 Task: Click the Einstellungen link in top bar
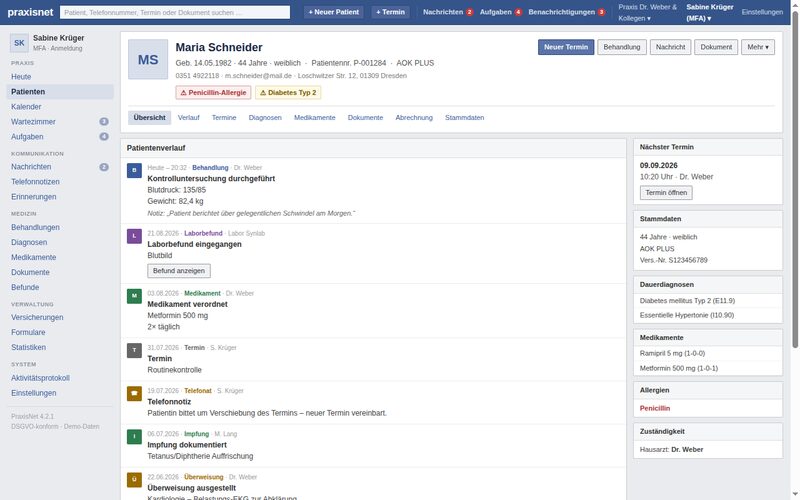[762, 12]
